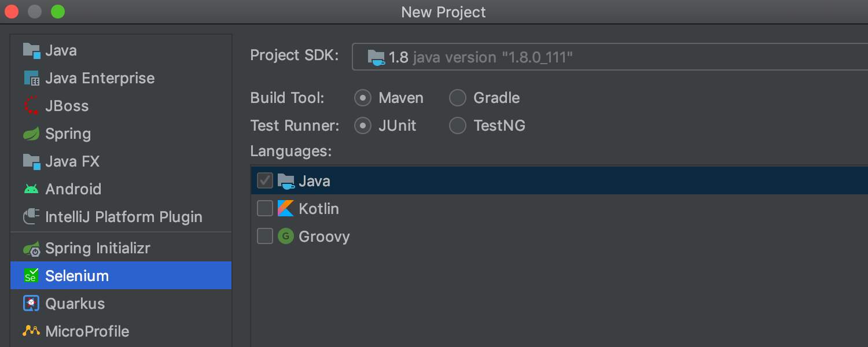Select Java project type label
Viewport: 868px width, 347px height.
61,50
